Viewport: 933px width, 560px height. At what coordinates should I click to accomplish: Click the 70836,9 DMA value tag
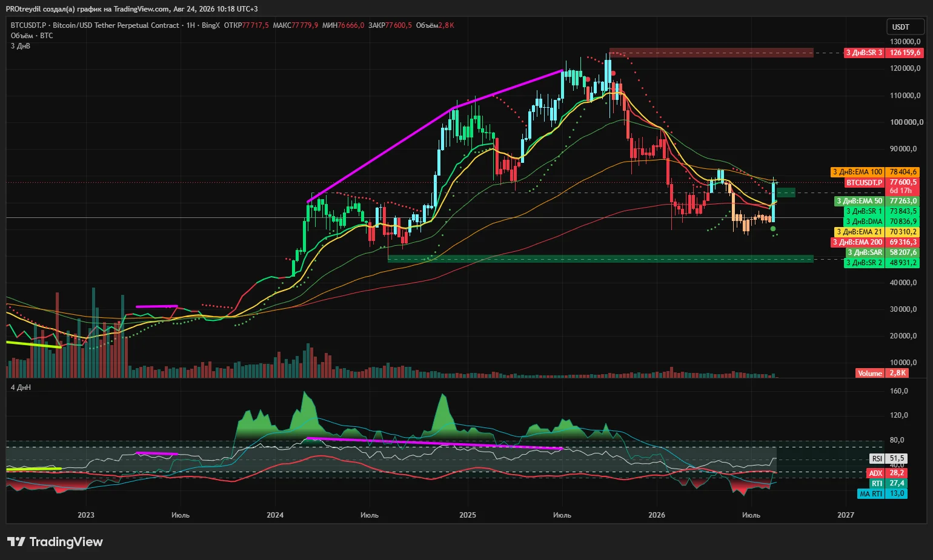coord(903,222)
